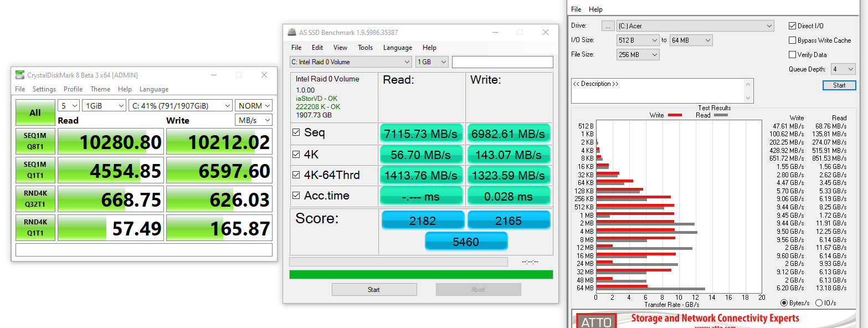
Task: Run all tests with the CrystalDiskMark All button
Action: (35, 112)
